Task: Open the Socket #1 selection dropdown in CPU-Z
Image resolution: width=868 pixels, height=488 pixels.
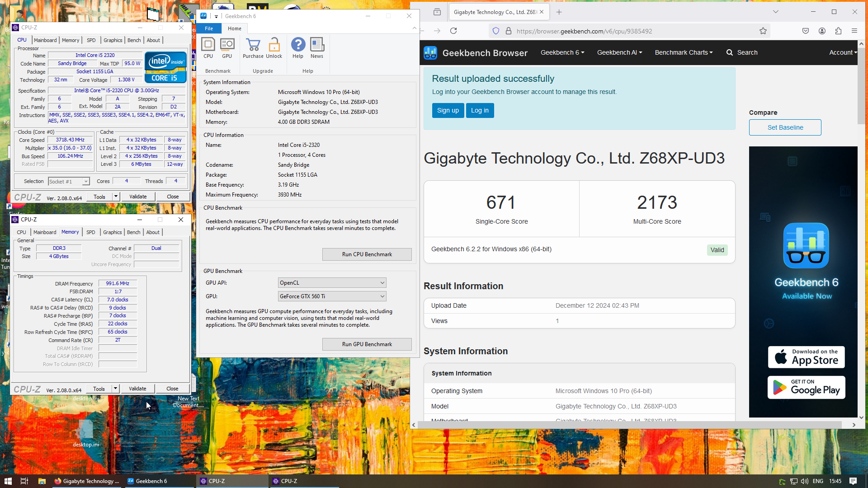Action: pyautogui.click(x=69, y=182)
